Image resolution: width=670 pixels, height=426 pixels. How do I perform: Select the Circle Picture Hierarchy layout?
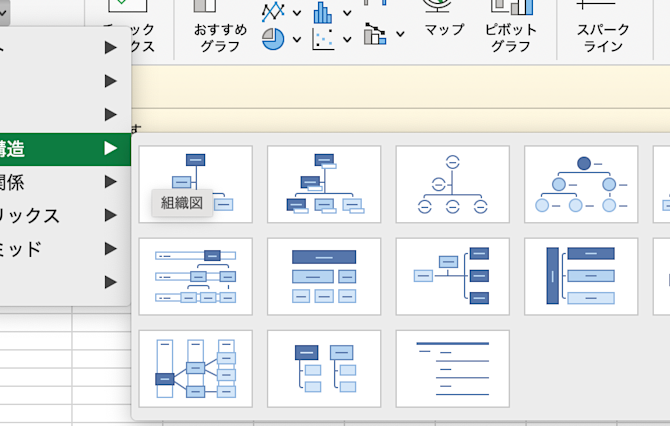581,184
